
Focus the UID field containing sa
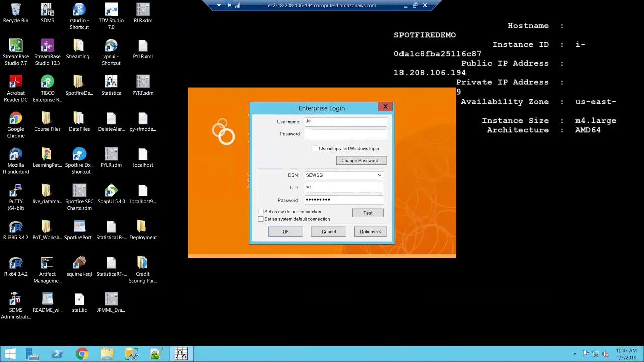click(x=344, y=187)
